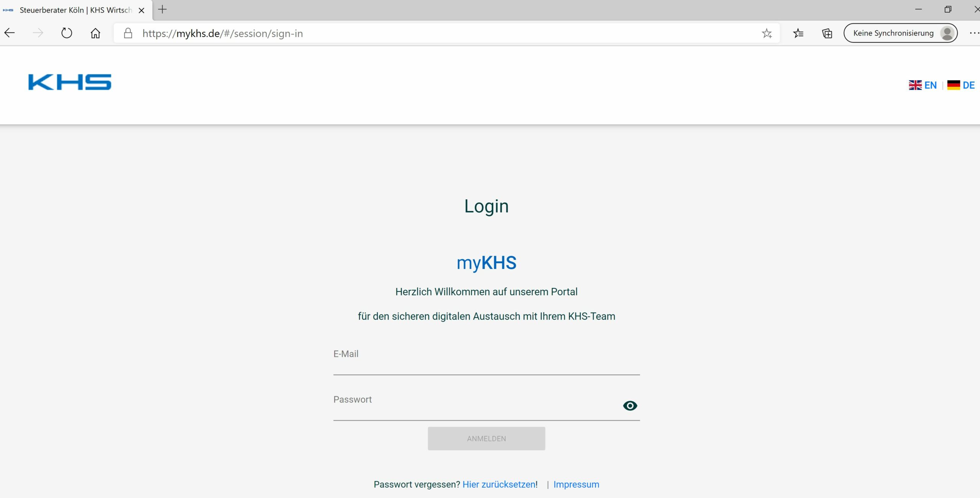Click the browser back arrow
This screenshot has height=498, width=980.
pos(10,33)
